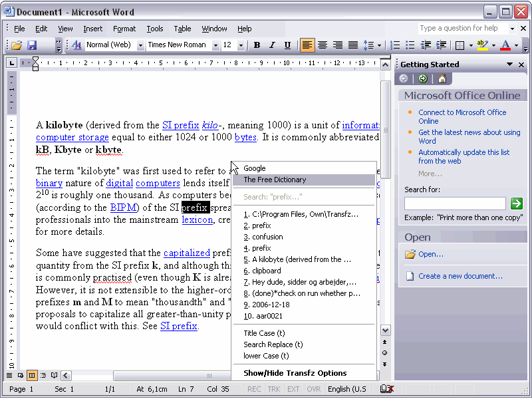Toggle Italic formatting
The height and width of the screenshot is (399, 532).
(272, 45)
